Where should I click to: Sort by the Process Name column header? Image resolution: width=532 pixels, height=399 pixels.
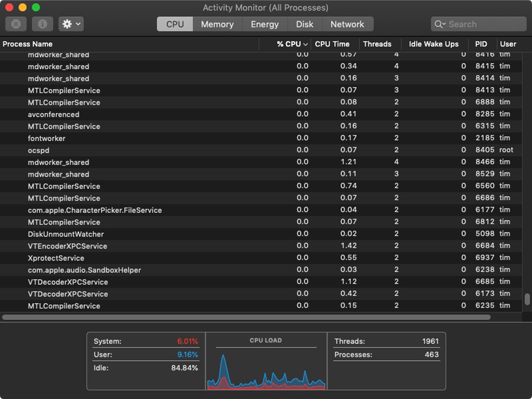click(x=28, y=44)
